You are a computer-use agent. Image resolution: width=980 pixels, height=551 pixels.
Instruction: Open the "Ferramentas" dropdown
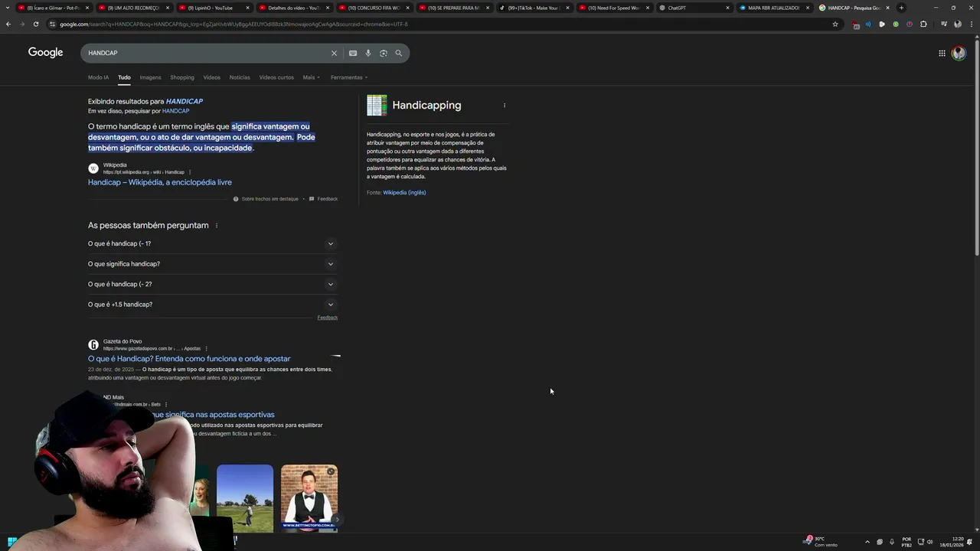349,77
